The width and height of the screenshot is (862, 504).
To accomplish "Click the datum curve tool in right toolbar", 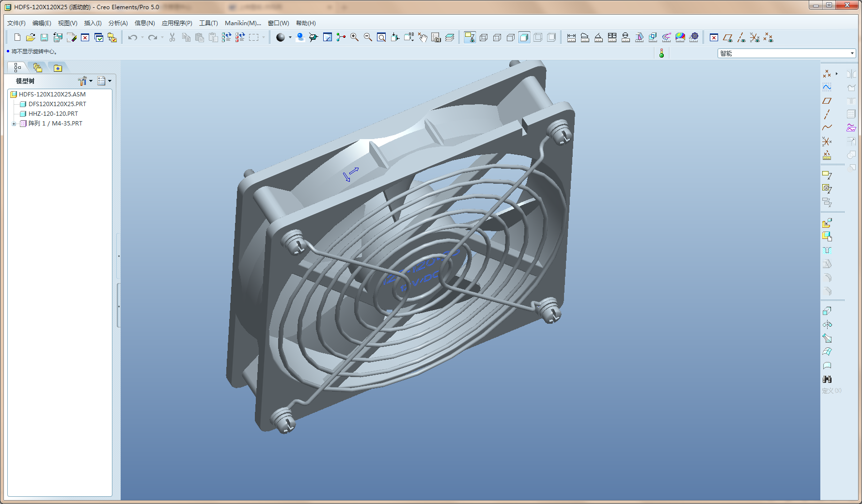I will point(827,128).
